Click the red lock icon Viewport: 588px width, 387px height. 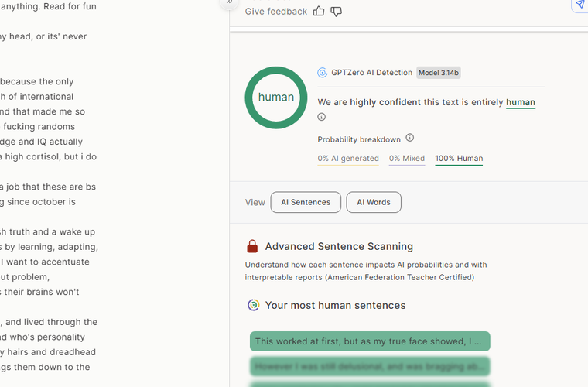(x=252, y=246)
